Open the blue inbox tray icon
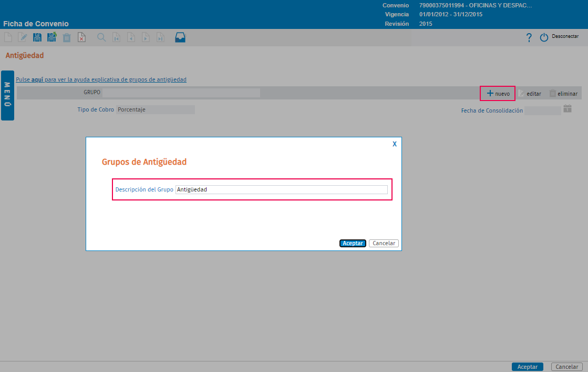 point(180,37)
